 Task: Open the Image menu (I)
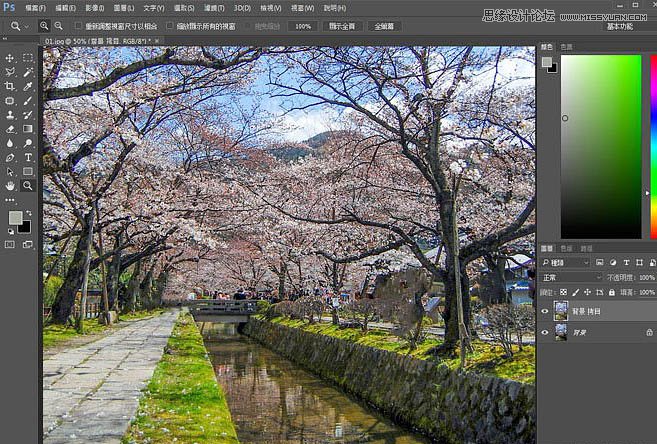[94, 8]
